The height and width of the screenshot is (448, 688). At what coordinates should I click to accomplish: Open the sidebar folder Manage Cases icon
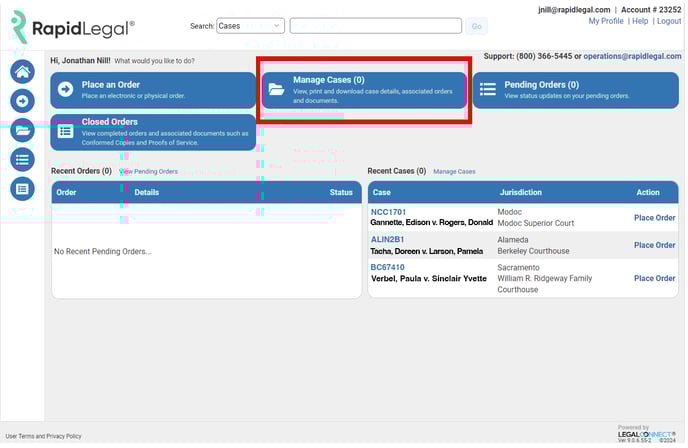(22, 130)
